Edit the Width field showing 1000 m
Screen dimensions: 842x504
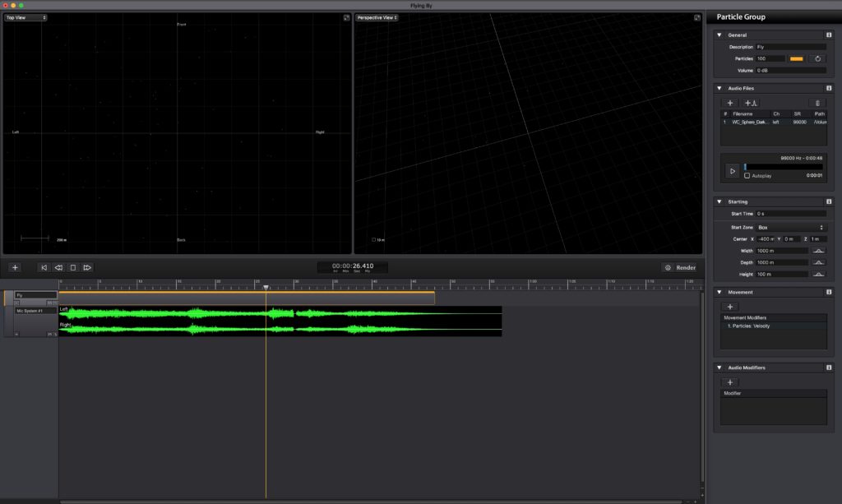[x=781, y=251]
